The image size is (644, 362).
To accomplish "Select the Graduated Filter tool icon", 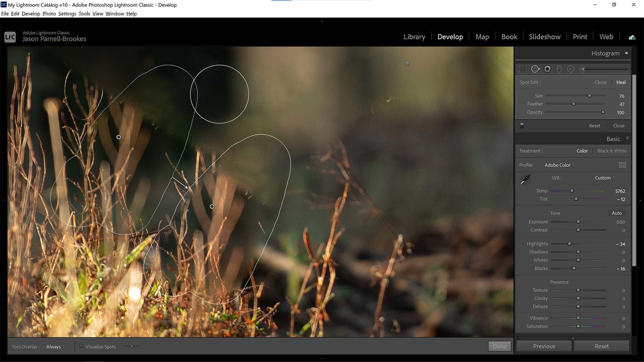I will pos(559,69).
